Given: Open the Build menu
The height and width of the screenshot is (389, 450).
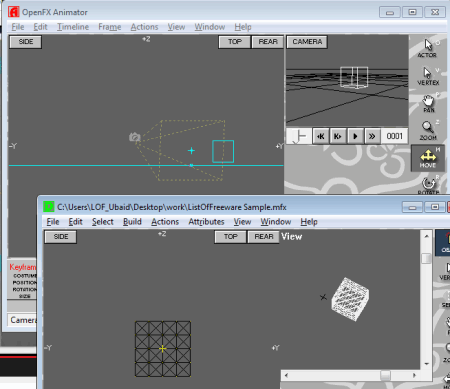Looking at the screenshot, I should (x=132, y=222).
